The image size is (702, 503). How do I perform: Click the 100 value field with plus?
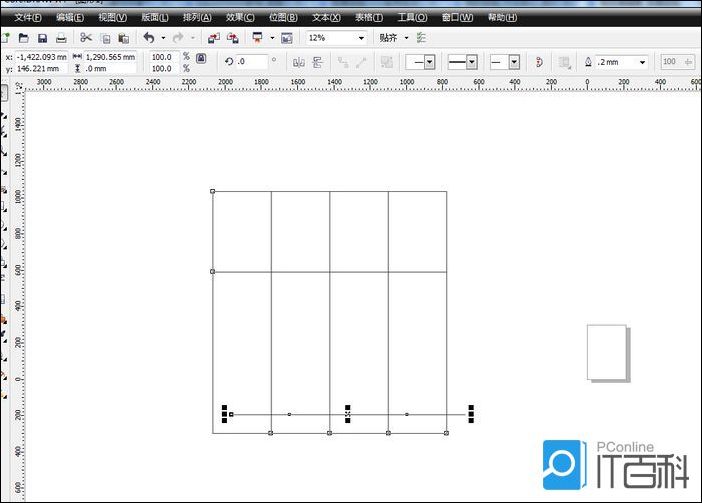pos(677,62)
